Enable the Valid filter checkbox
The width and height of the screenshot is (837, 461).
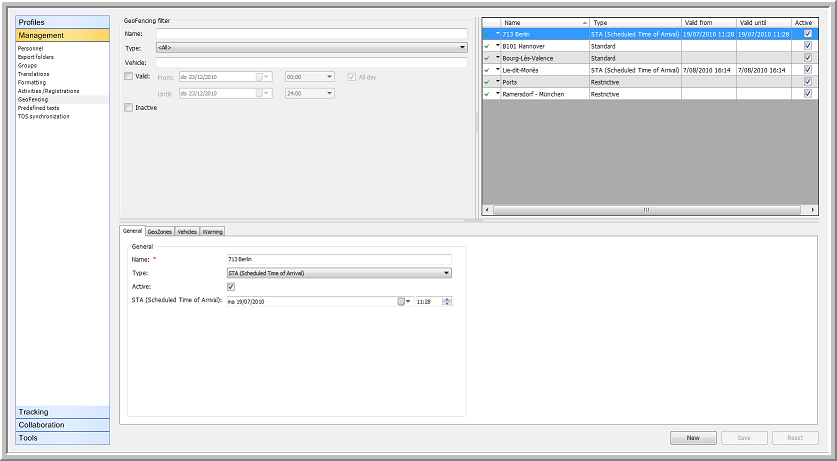coord(128,76)
